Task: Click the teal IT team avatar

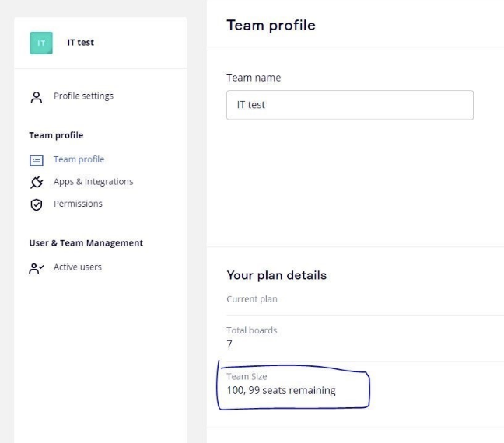Action: [40, 43]
